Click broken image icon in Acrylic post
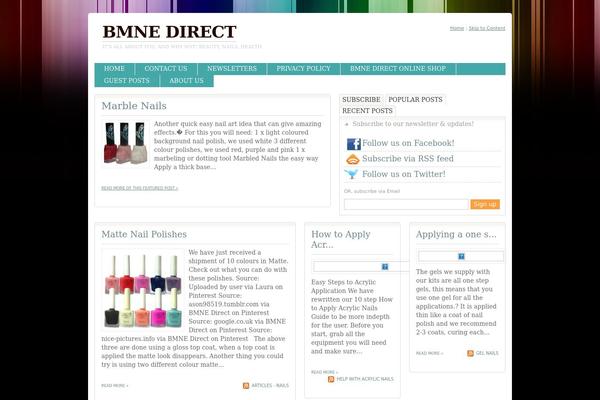This screenshot has width=600, height=400. (x=385, y=266)
